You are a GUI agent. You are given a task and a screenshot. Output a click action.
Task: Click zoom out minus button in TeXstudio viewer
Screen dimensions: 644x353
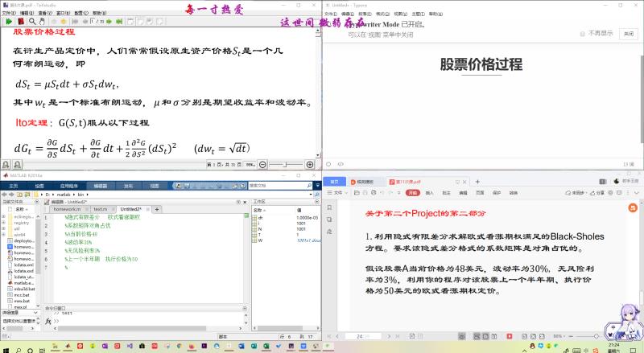(x=262, y=165)
